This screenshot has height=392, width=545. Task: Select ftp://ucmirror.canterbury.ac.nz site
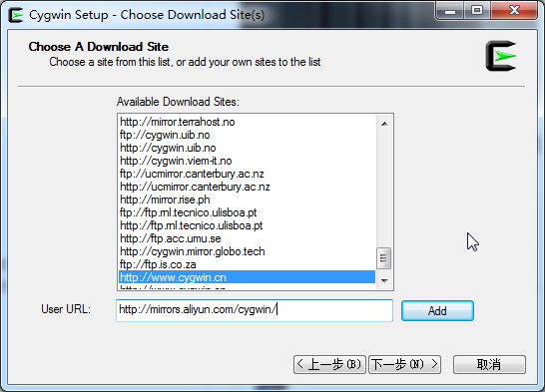coord(247,174)
